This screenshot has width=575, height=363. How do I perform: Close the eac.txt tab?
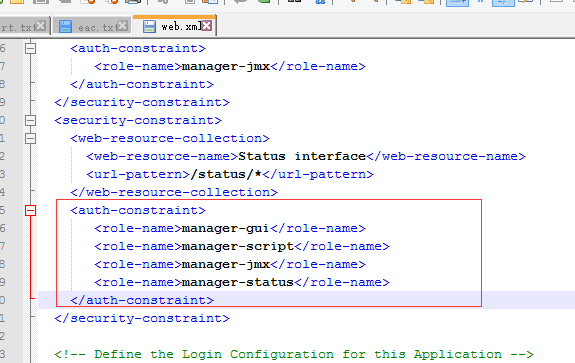123,26
